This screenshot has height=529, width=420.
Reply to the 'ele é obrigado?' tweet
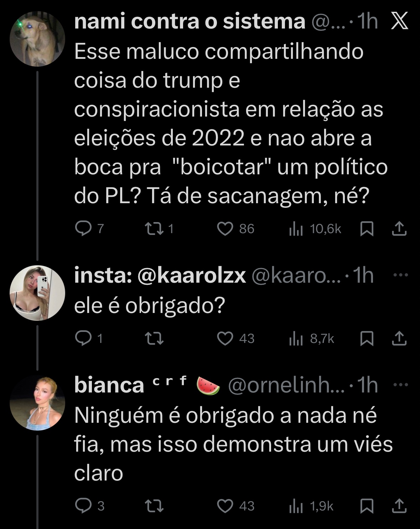click(83, 338)
